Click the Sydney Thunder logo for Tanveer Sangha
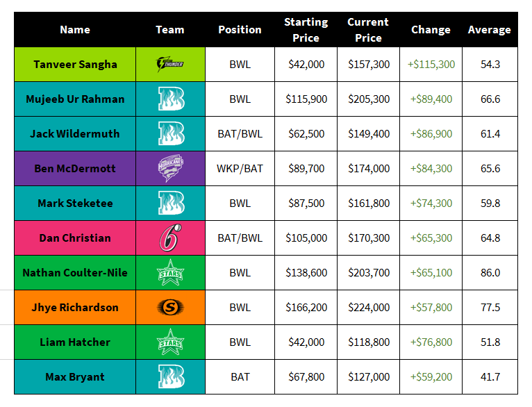The image size is (532, 407). 170,64
